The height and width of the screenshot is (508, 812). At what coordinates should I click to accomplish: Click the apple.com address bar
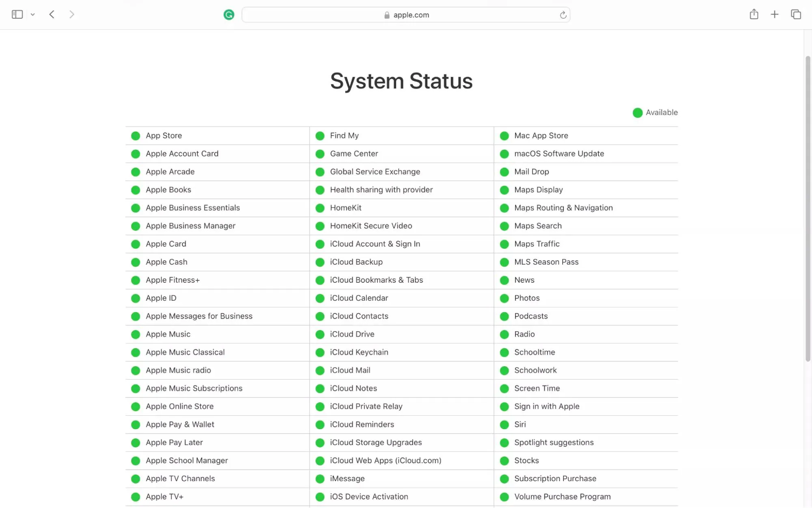pyautogui.click(x=406, y=15)
